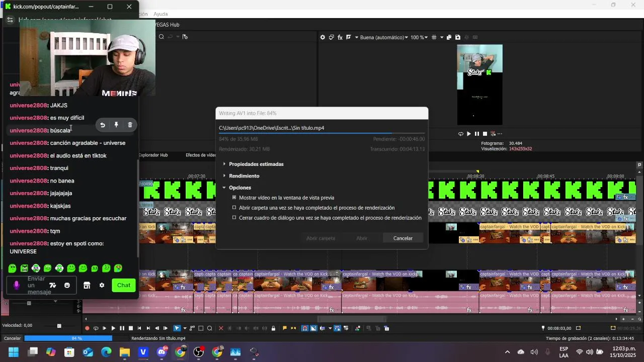
Task: Toggle Mostrar vídeo en la ventana de vista previa
Action: 234,198
